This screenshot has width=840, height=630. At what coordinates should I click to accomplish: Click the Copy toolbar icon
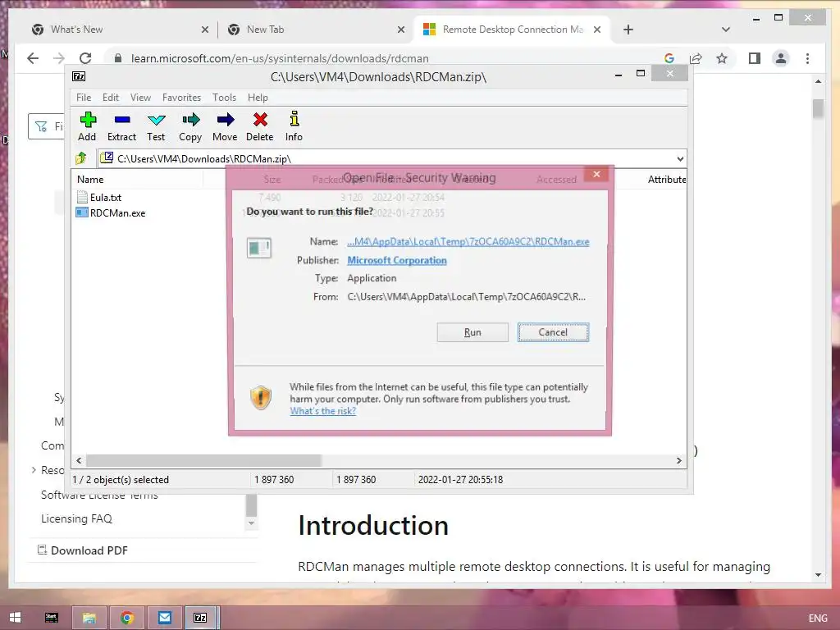190,120
